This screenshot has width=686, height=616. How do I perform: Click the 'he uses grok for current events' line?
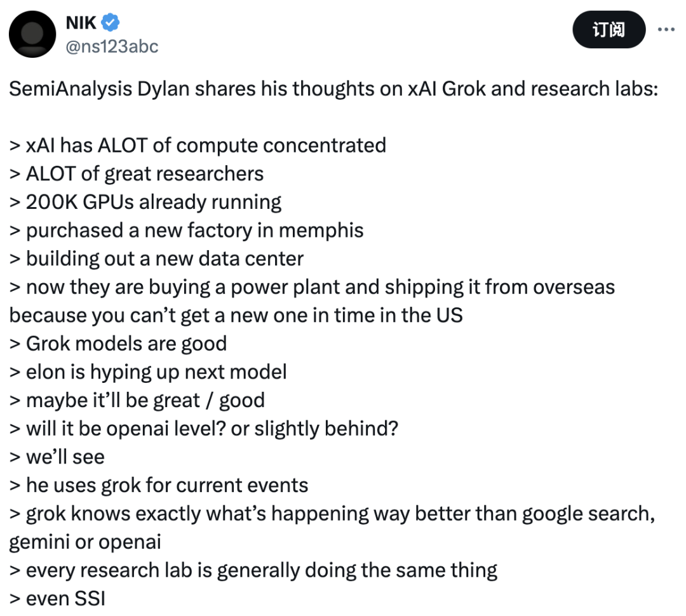point(159,485)
